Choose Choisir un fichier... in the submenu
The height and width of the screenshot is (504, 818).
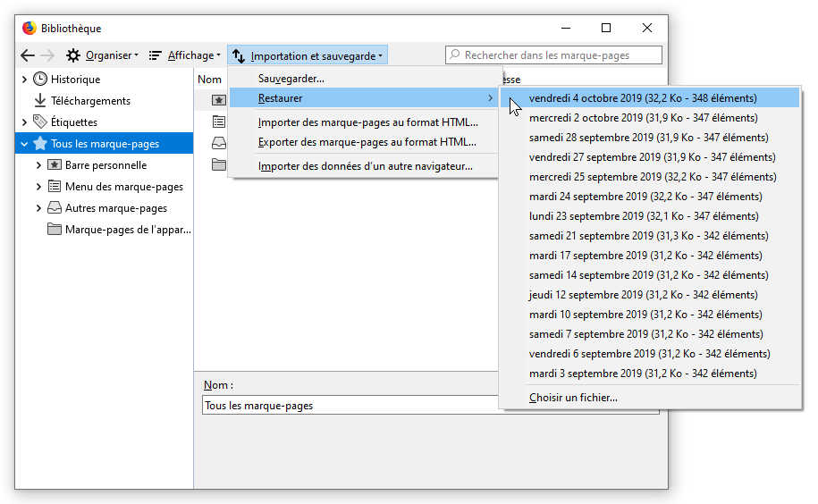coord(650,397)
